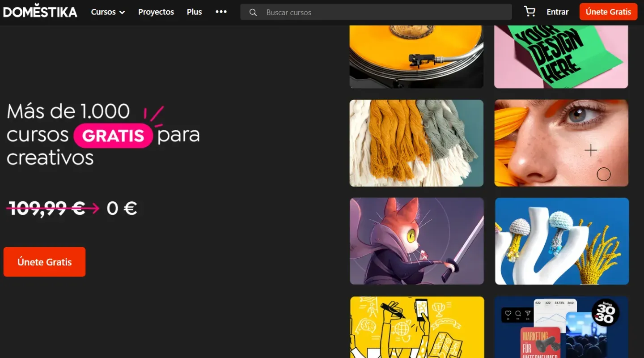Open the freckled face retouching thumbnail
Screen dimensions: 644x358
pyautogui.click(x=561, y=143)
